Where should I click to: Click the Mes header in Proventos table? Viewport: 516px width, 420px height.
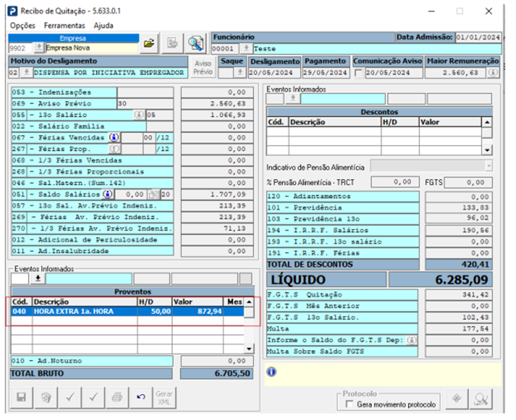[234, 302]
